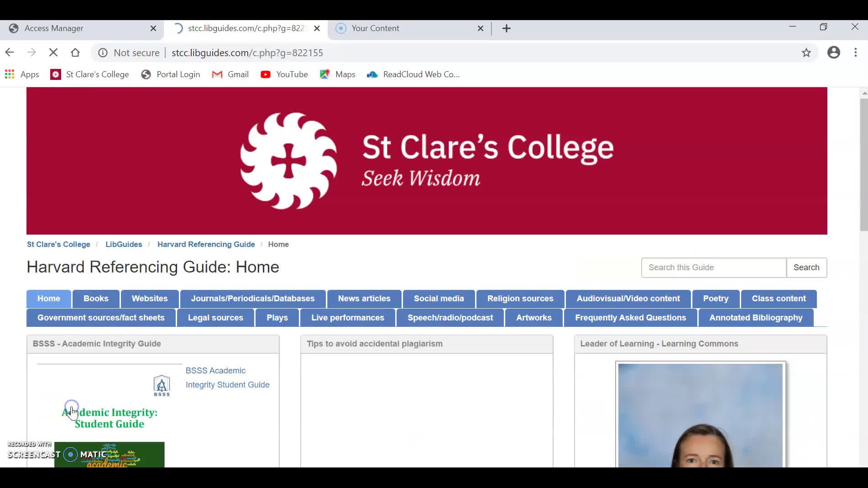The width and height of the screenshot is (868, 488).
Task: Open the Artworks tab
Action: (x=534, y=318)
